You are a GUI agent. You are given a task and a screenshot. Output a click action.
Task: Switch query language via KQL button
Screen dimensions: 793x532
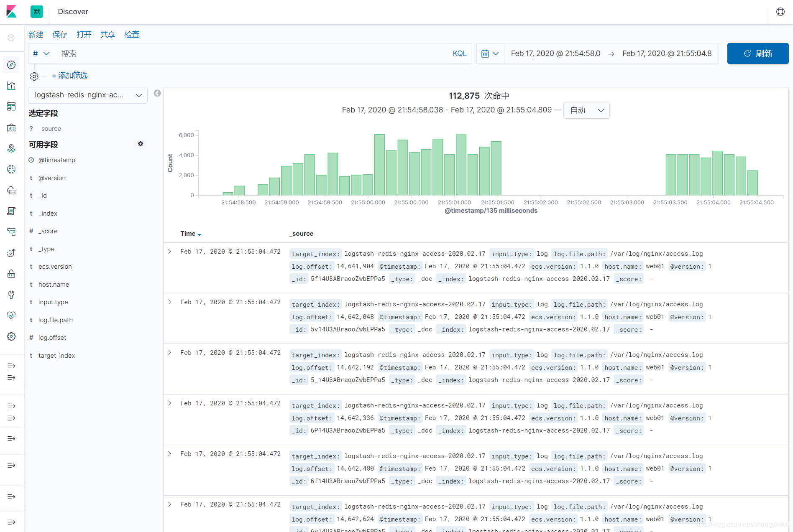tap(460, 53)
